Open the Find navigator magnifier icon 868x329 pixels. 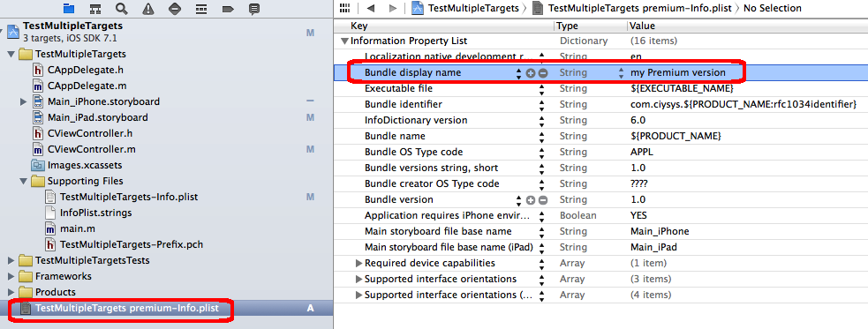point(122,9)
